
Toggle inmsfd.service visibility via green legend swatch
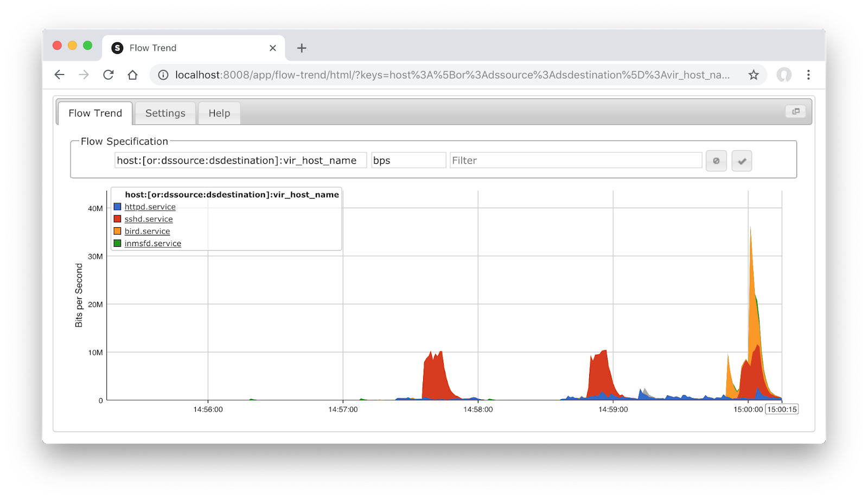pyautogui.click(x=116, y=243)
